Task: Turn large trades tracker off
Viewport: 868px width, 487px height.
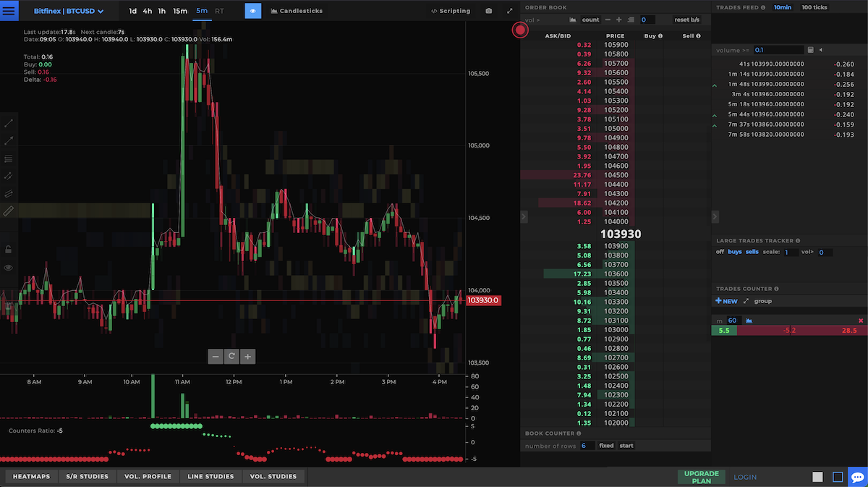Action: [720, 252]
